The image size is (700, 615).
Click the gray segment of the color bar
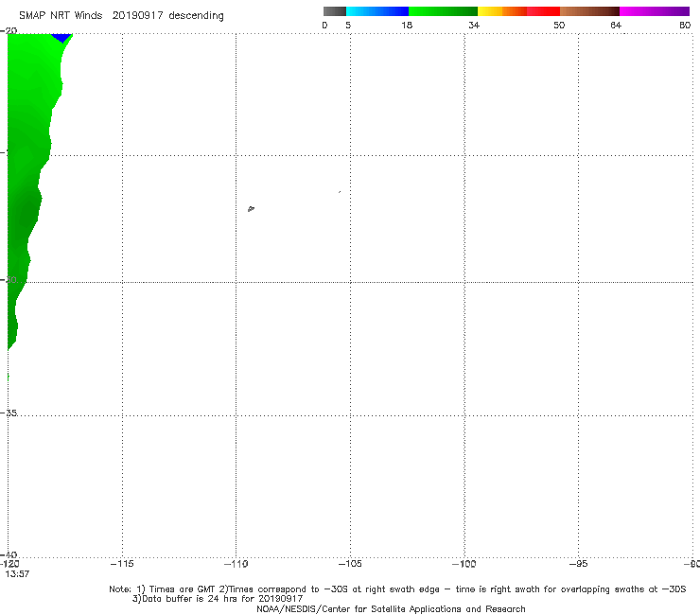pyautogui.click(x=334, y=11)
